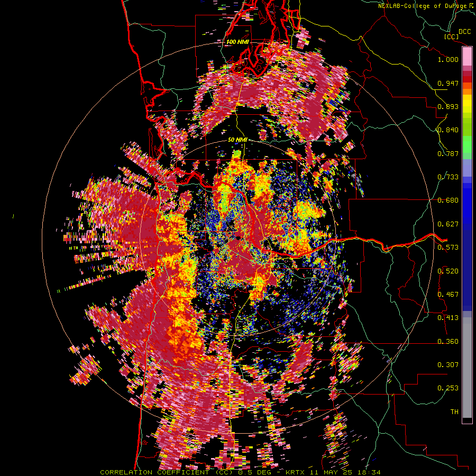
Task: Click the 0.520 legend value
Action: [x=448, y=271]
